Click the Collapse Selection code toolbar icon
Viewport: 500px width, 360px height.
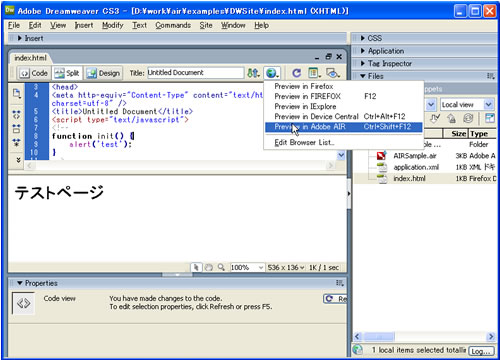16,129
